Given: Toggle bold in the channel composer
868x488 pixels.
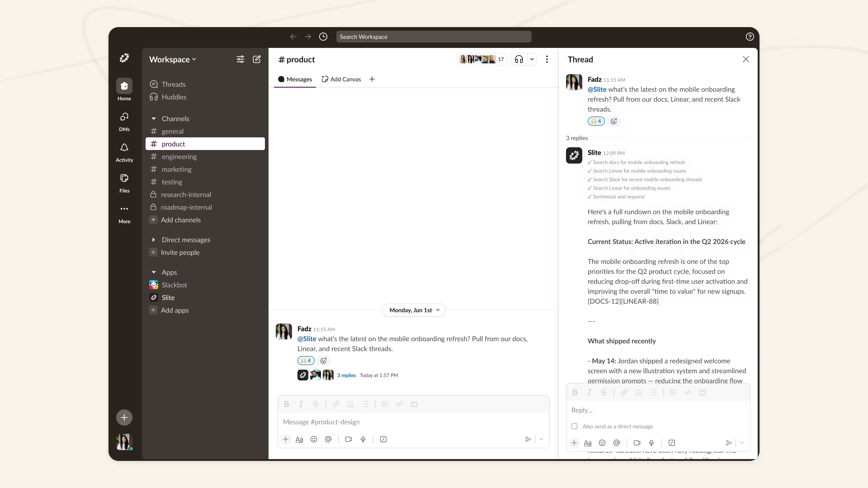Looking at the screenshot, I should pos(286,404).
